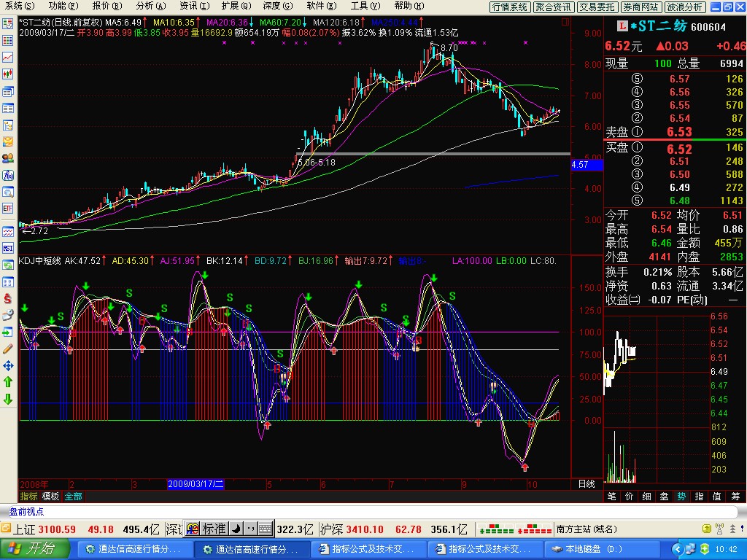Image resolution: width=747 pixels, height=560 pixels.
Task: Click the 券商网站 button
Action: click(x=640, y=7)
